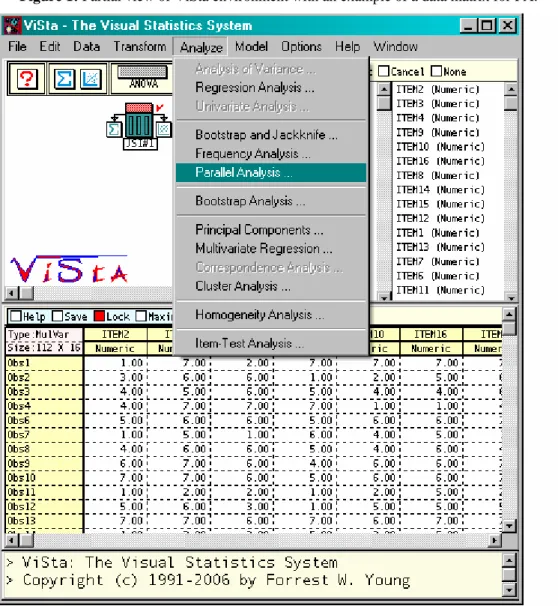
Task: Close the ViSta window
Action: coord(507,26)
